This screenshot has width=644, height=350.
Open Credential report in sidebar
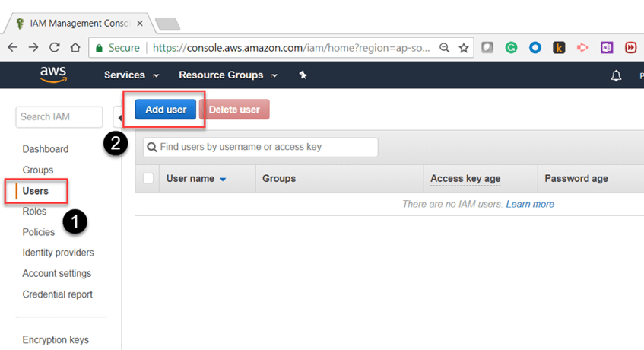pyautogui.click(x=58, y=294)
